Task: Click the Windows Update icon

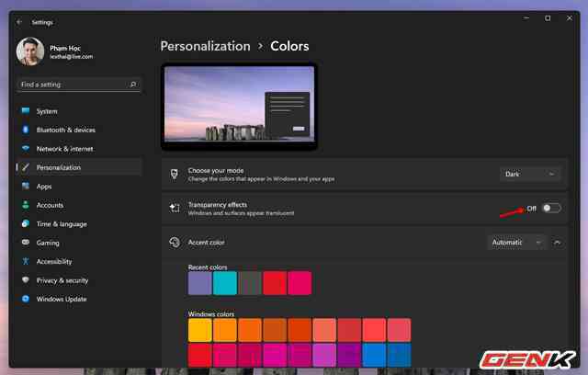Action: (x=26, y=299)
